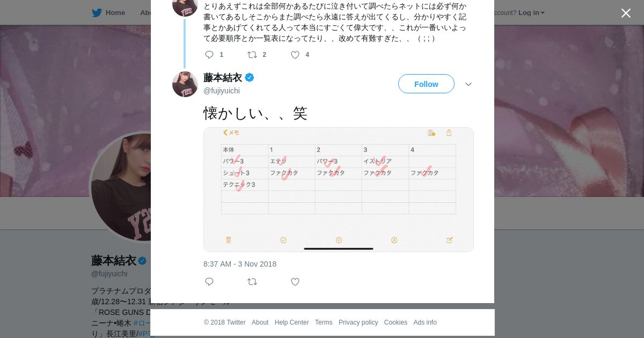This screenshot has width=644, height=338.
Task: Click the tweet author's avatar
Action: 185,84
